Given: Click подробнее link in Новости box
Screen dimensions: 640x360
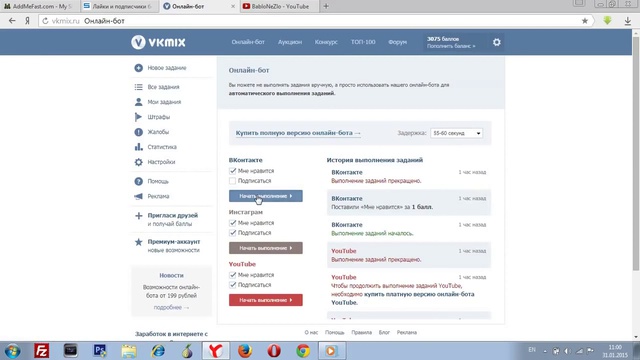Looking at the screenshot, I should (171, 307).
